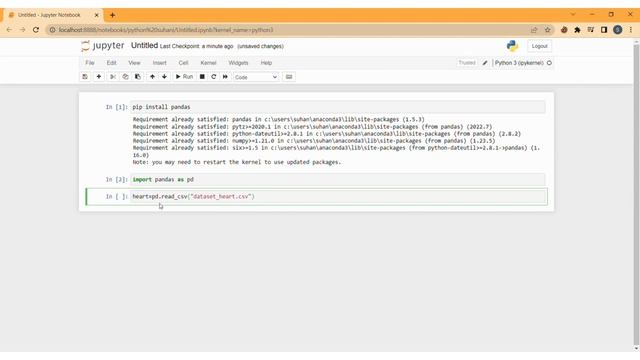Click into the heart=pd.read_csv code cell
This screenshot has height=360, width=640.
pos(339,197)
